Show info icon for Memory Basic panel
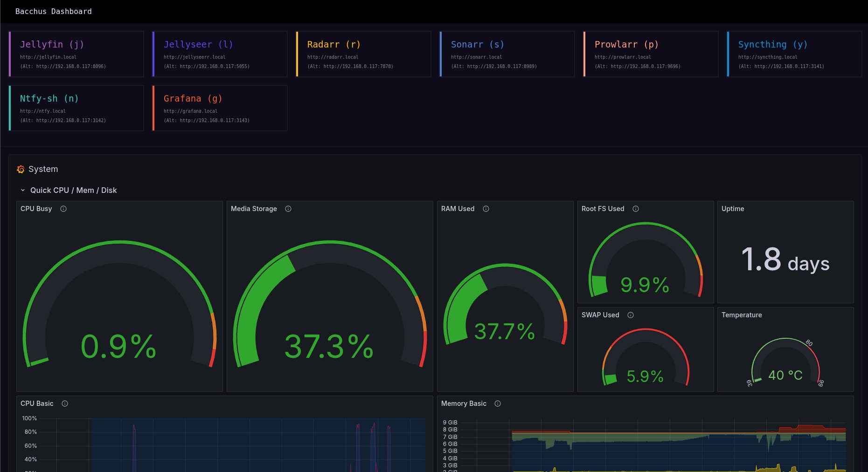This screenshot has height=472, width=868. (x=498, y=404)
